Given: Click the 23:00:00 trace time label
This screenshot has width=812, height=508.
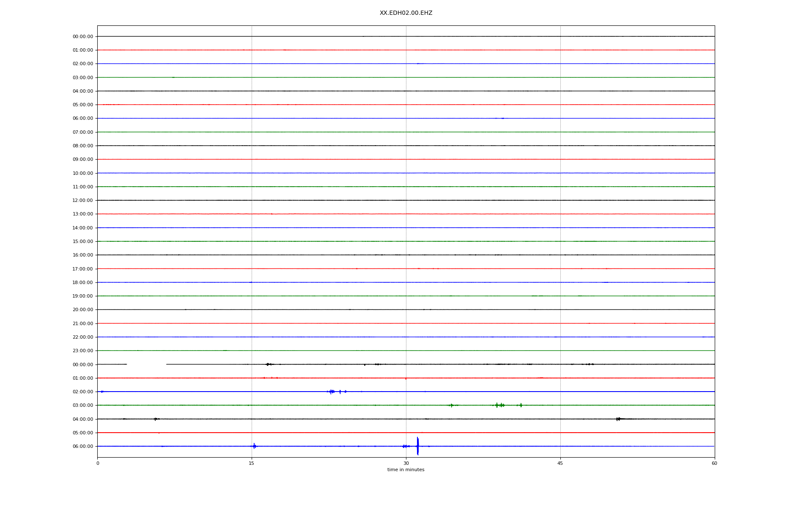Looking at the screenshot, I should [x=82, y=351].
